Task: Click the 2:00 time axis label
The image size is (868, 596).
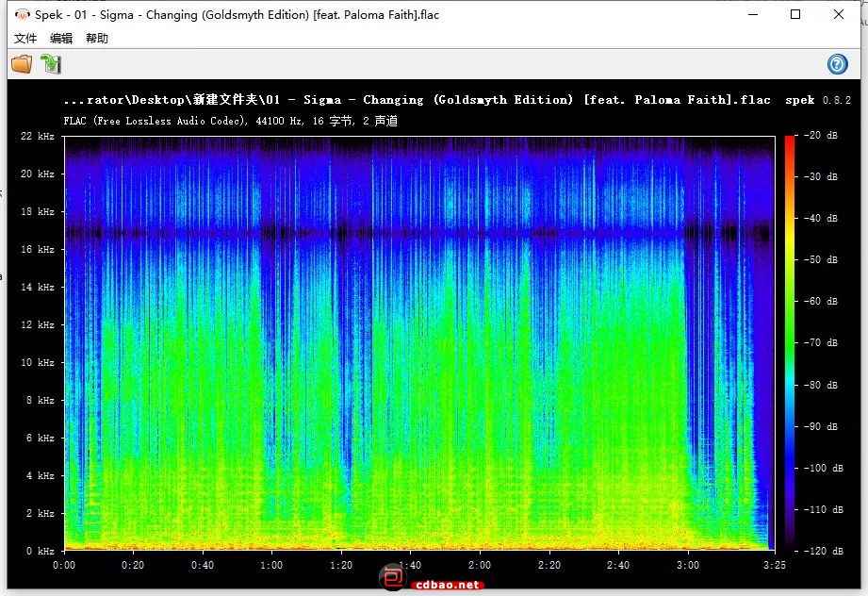Action: click(x=480, y=565)
